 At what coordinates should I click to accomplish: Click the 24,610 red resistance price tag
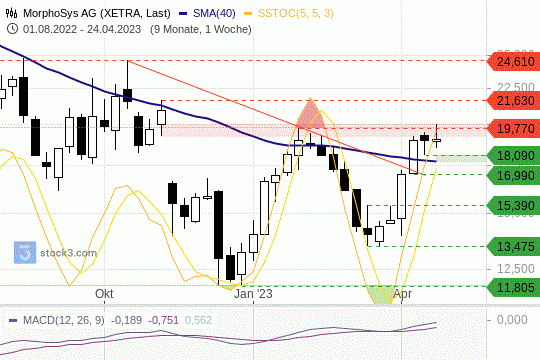pyautogui.click(x=513, y=62)
